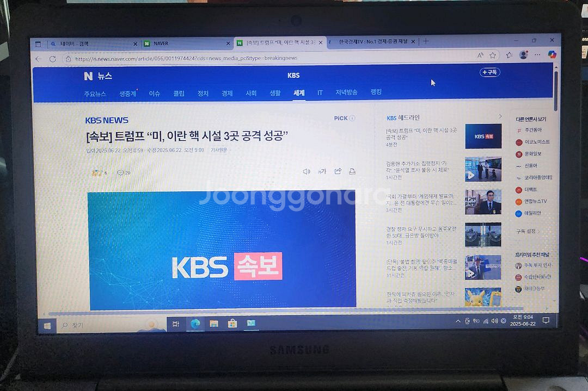Open Microsoft Store from taskbar

232,323
